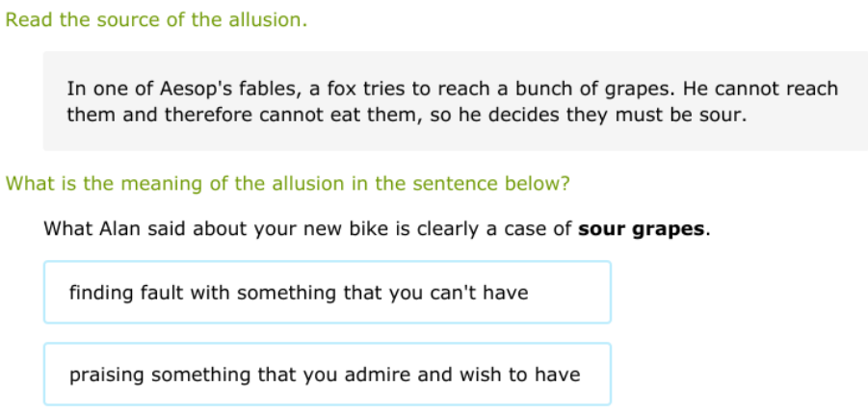The height and width of the screenshot is (414, 868).
Task: Click the question "What is the meaning of the allusion"
Action: coord(288,183)
